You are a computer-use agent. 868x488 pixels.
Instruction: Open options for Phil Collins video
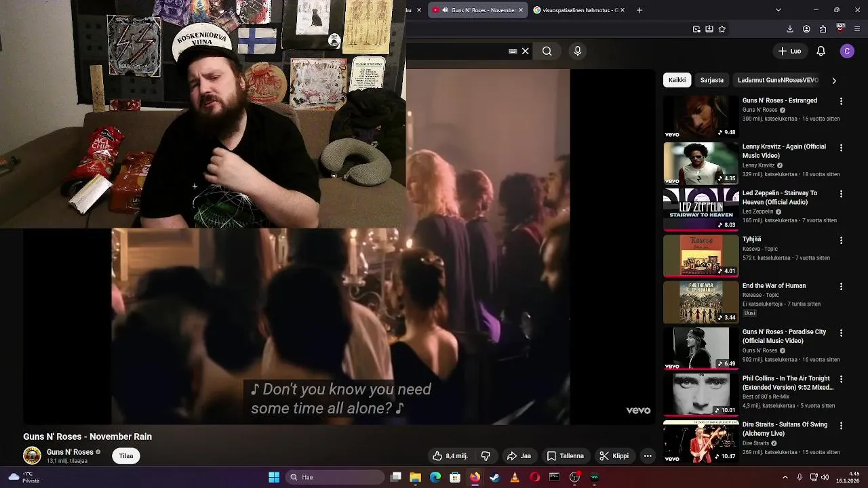[x=841, y=379]
